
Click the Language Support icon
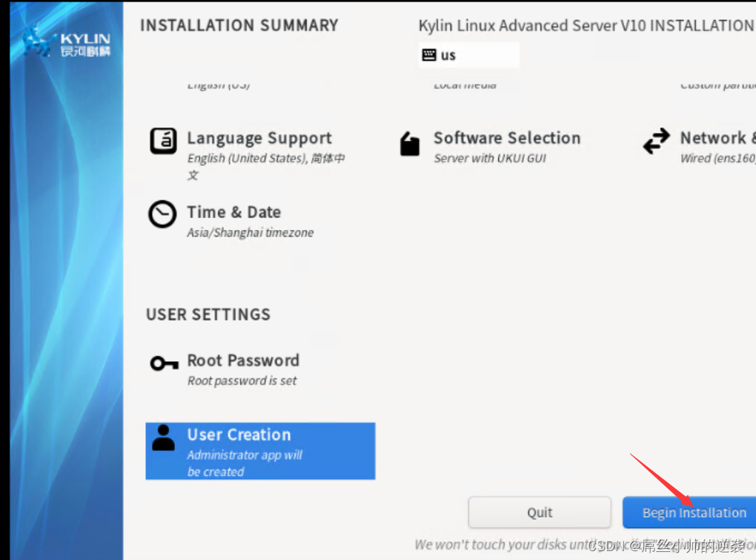click(163, 141)
